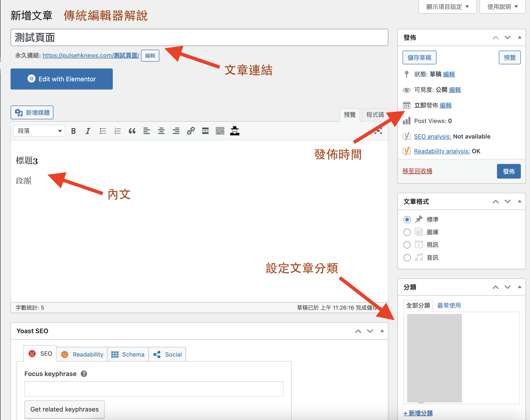This screenshot has width=530, height=420.
Task: Add a blockquote
Action: point(132,131)
